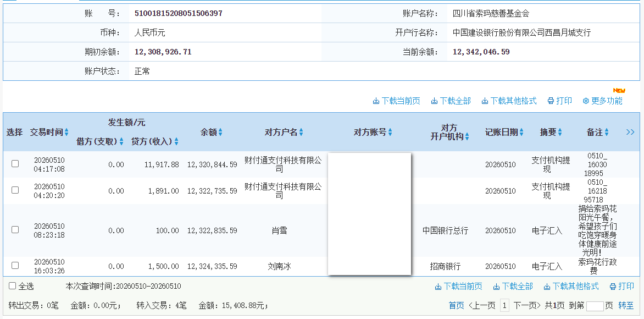Select checkbox for 04:17:08 transaction
Screen dimensions: 644x319
click(15, 163)
